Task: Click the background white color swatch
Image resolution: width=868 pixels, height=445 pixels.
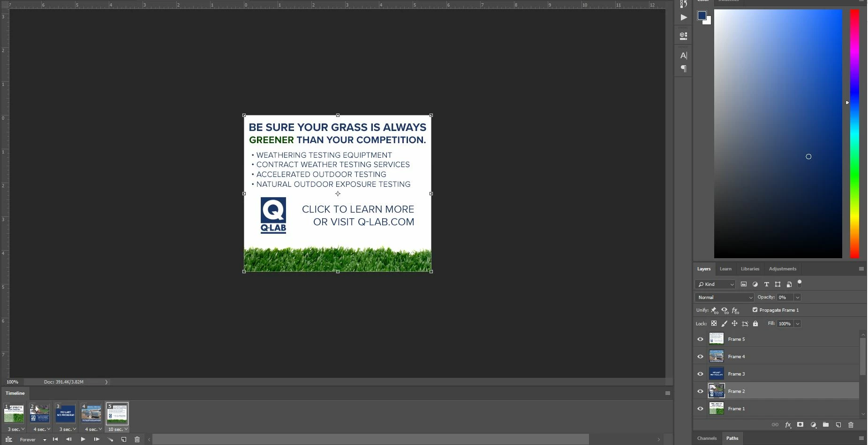Action: click(x=709, y=21)
